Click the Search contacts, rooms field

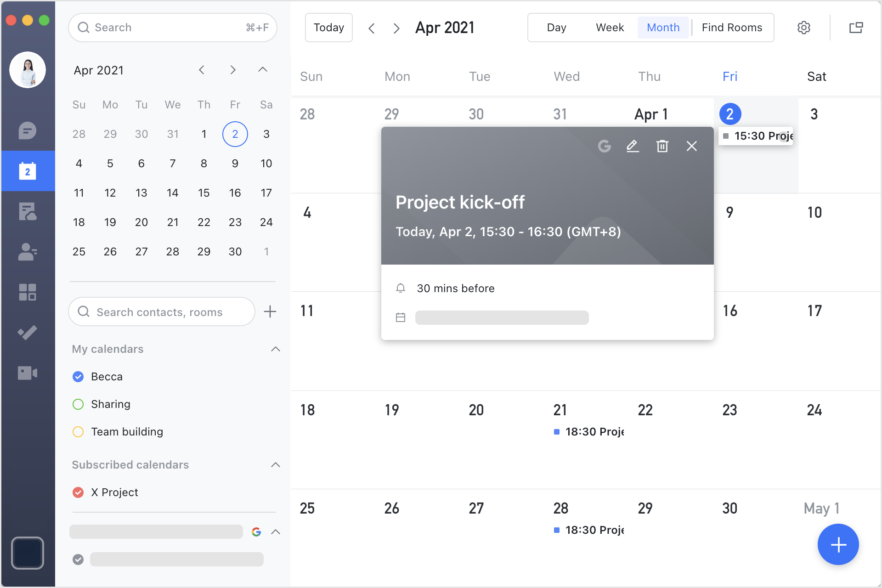click(x=161, y=311)
